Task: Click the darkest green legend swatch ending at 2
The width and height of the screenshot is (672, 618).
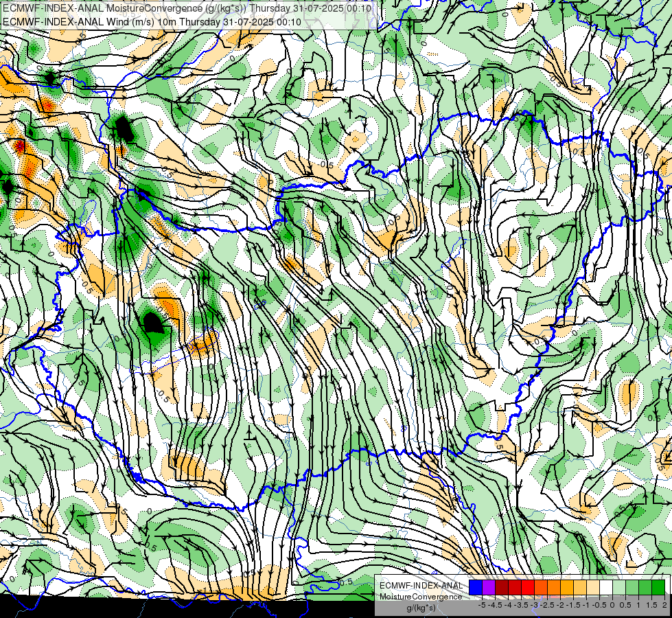Action: point(658,587)
